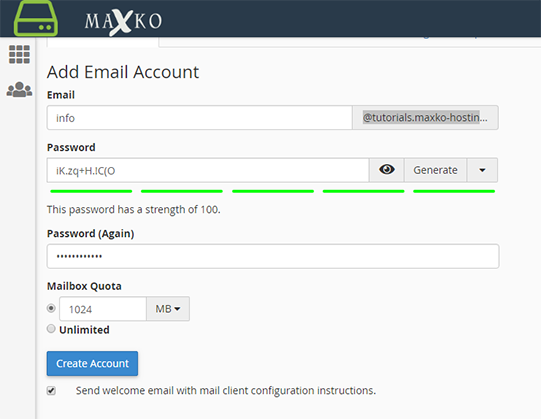Viewport: 541px width, 419px height.
Task: Select the Unlimited quota radio button
Action: tap(51, 329)
